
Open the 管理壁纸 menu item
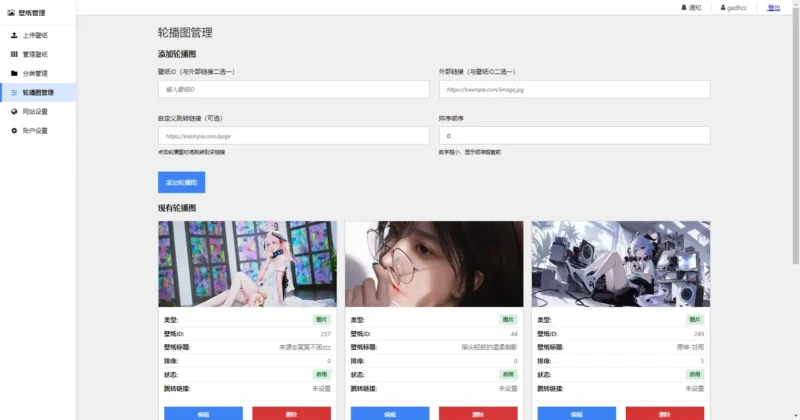35,54
